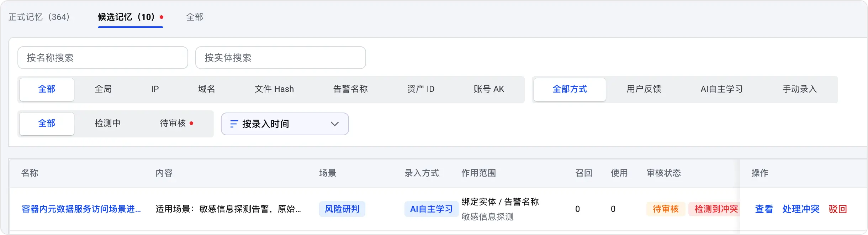Filter input method by 用户反馈
The height and width of the screenshot is (235, 868).
644,89
